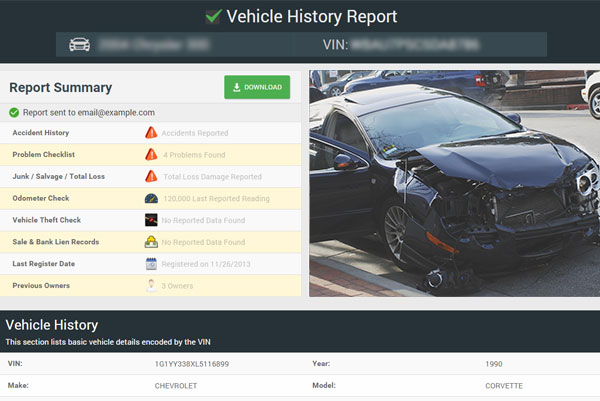Click the Previous Owners person icon
Viewport: 600px width, 401px height.
tap(151, 285)
